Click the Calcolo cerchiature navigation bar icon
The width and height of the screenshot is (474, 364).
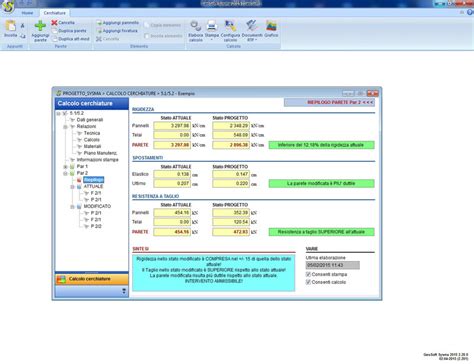61,279
